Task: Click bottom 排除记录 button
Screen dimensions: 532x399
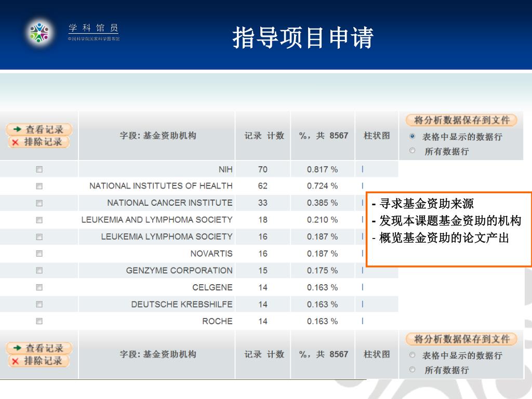Action: coord(38,361)
